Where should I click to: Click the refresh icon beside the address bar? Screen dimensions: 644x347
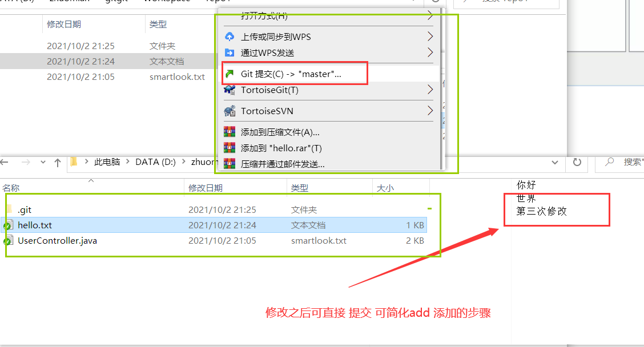[x=577, y=162]
